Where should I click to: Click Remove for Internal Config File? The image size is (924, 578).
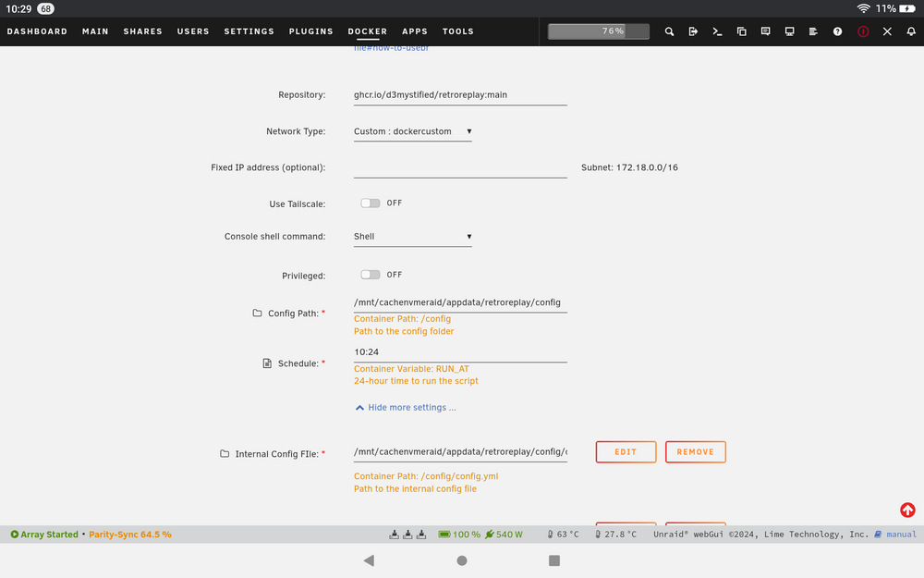pyautogui.click(x=696, y=452)
